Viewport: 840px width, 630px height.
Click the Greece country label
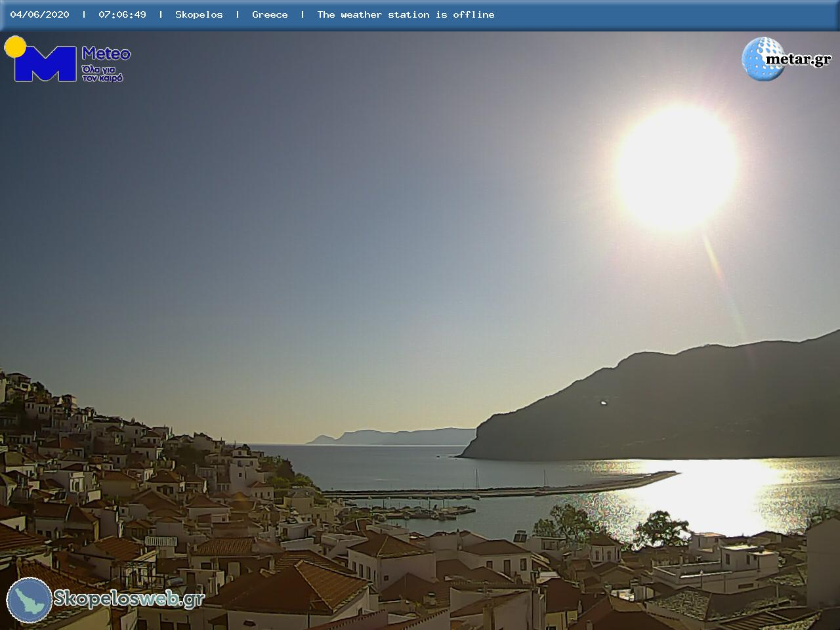point(270,14)
